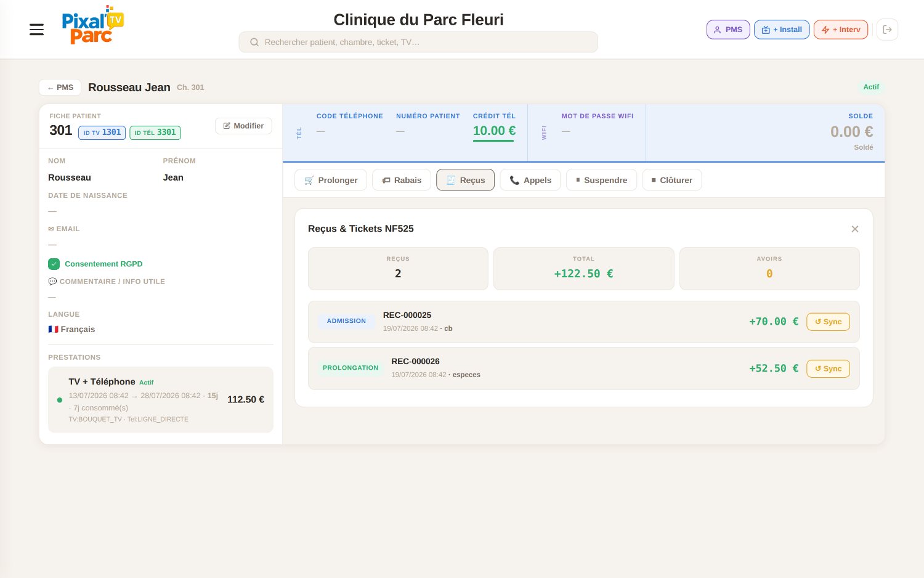Screen dimensions: 924x578
Task: Open the Reçus tab
Action: [465, 180]
